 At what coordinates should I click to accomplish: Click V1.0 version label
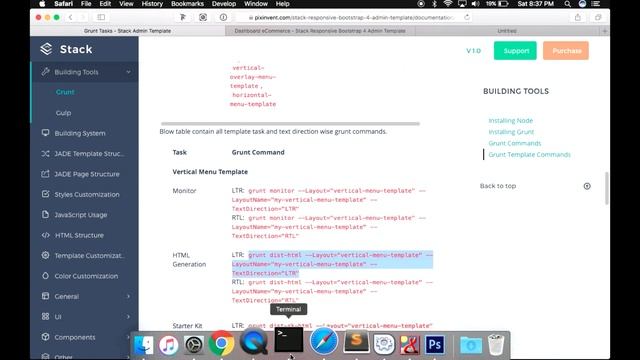(473, 51)
